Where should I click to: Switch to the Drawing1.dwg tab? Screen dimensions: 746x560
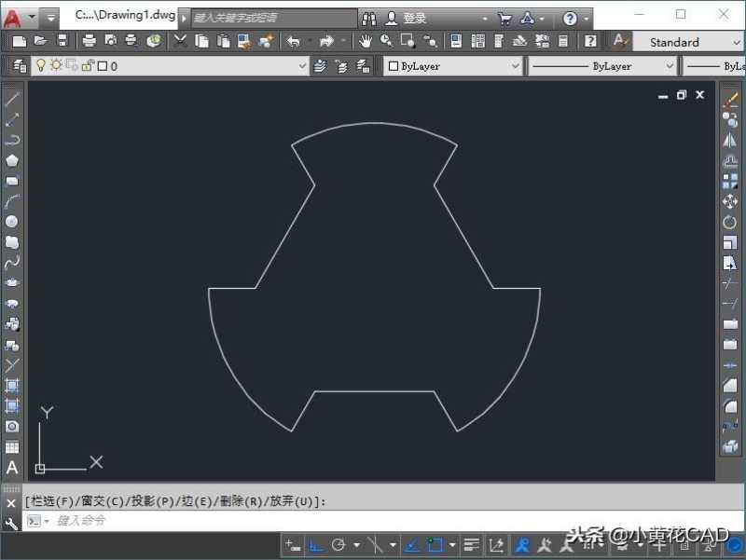point(121,15)
